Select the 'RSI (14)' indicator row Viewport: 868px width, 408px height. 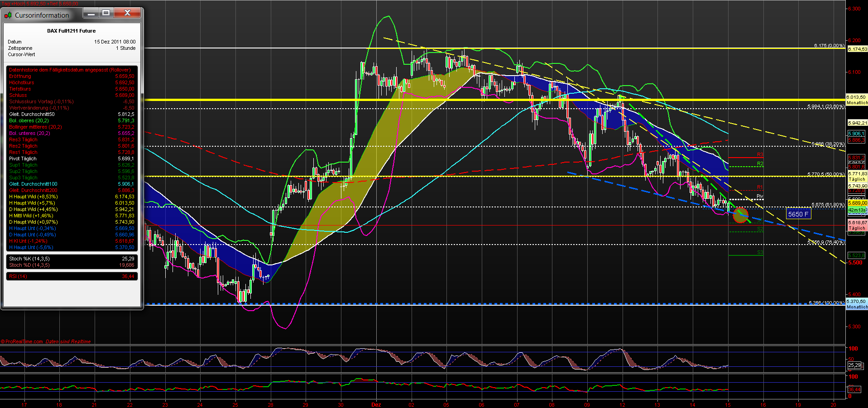pos(18,276)
